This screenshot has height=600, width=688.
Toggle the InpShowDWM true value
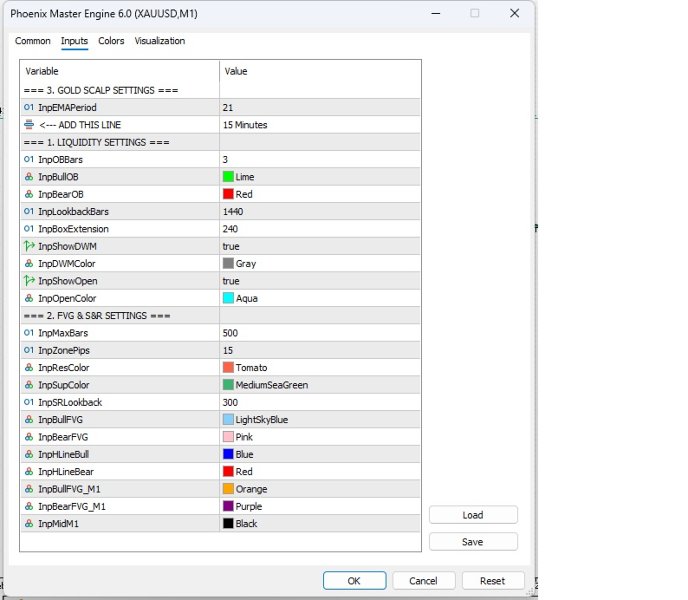coord(231,247)
